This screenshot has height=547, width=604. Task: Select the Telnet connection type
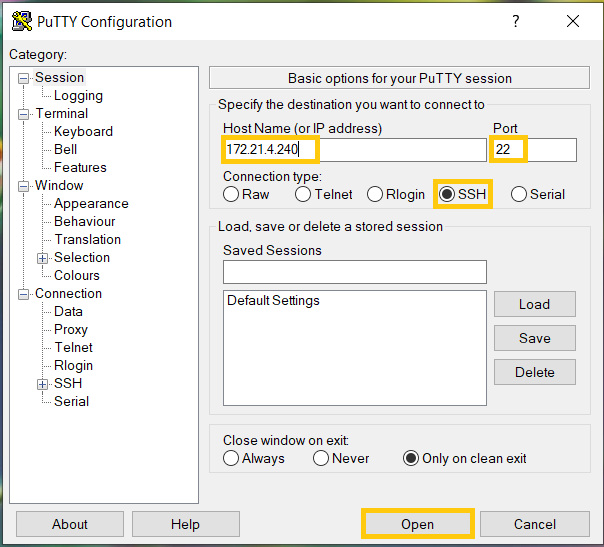click(x=303, y=194)
